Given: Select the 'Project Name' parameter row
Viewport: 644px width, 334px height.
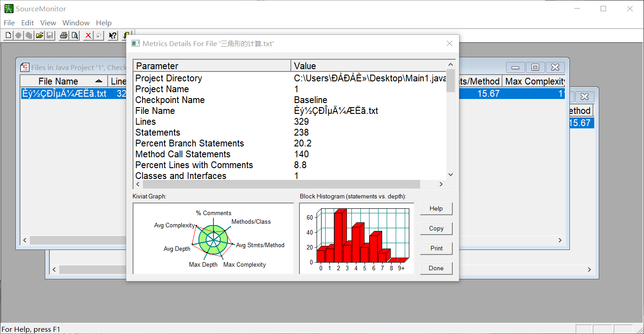Looking at the screenshot, I should point(162,89).
